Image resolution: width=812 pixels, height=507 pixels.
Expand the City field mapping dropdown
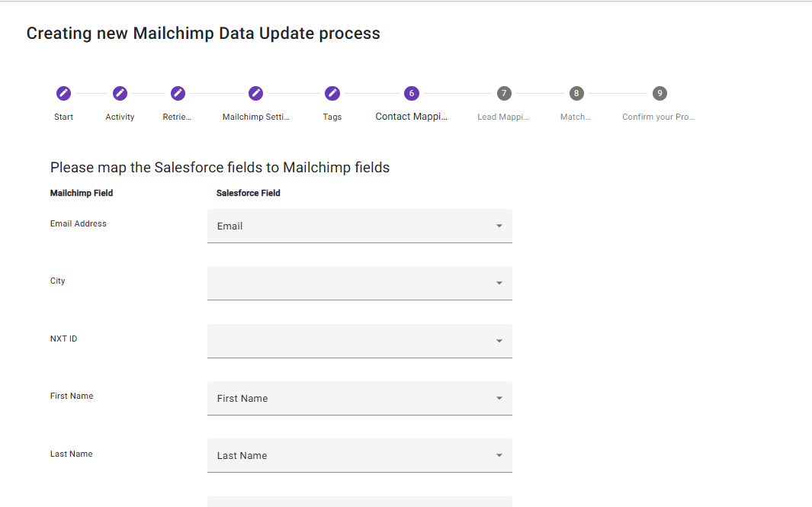(x=359, y=283)
